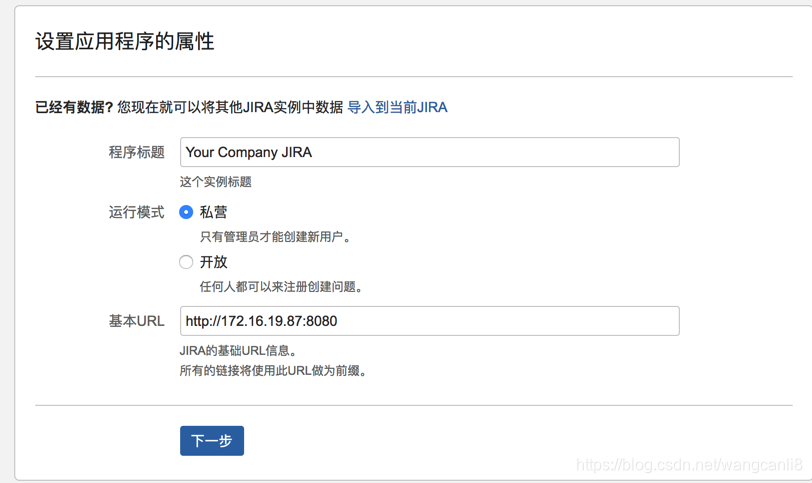Screen dimensions: 812x483
Task: Click the 下一步 button
Action: pos(212,441)
